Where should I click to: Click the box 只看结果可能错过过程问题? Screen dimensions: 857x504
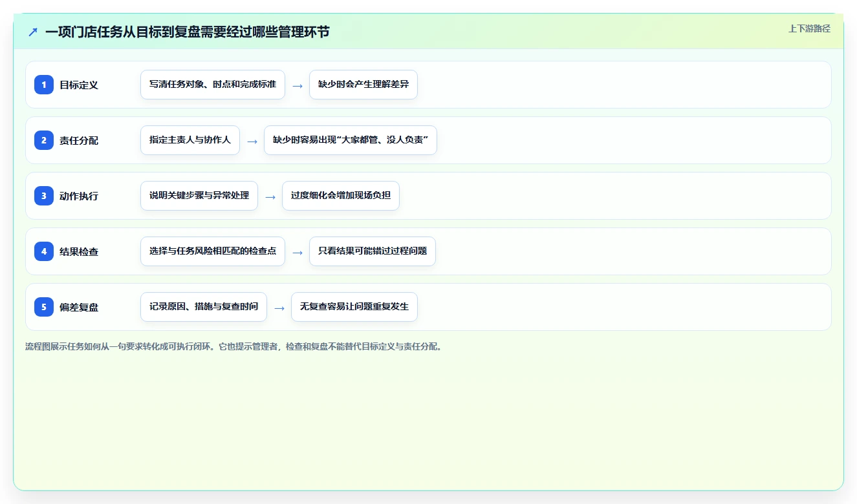pos(373,251)
